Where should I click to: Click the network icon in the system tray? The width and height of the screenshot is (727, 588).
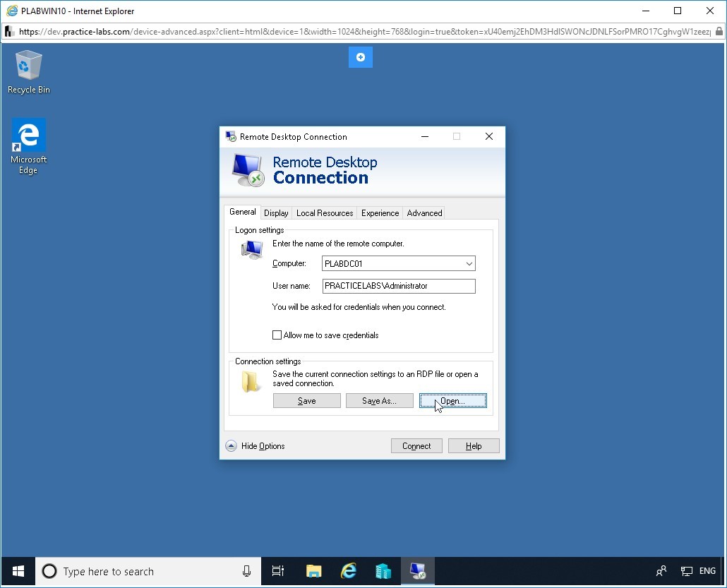click(686, 571)
